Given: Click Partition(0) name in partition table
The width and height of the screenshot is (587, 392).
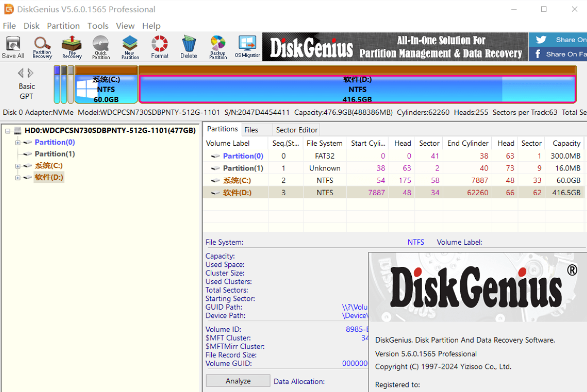Looking at the screenshot, I should 243,156.
